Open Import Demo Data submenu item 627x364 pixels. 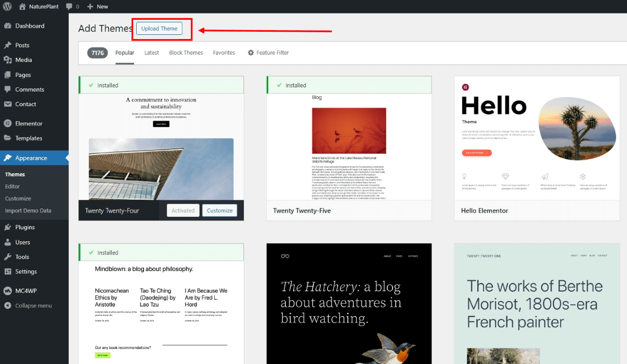28,211
